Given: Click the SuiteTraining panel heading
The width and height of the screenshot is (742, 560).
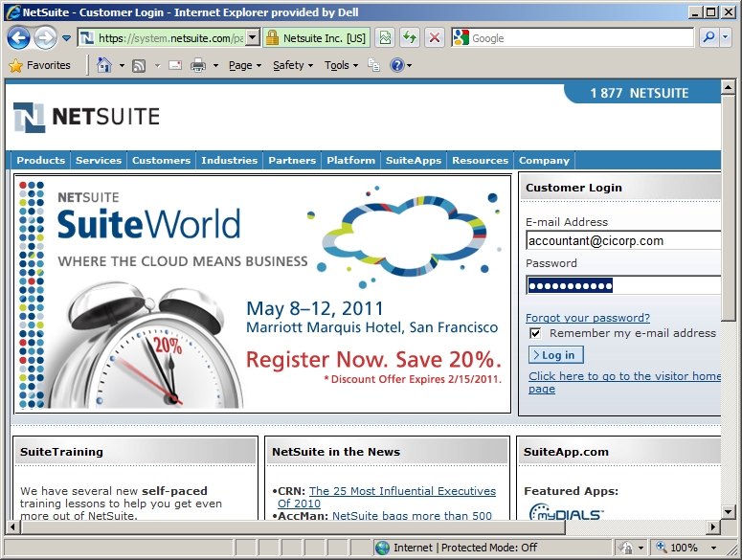Looking at the screenshot, I should click(x=61, y=452).
